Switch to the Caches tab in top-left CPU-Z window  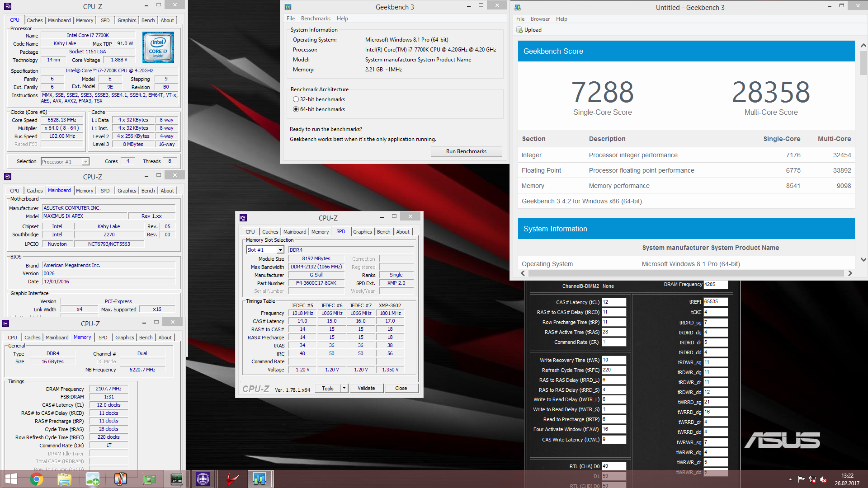click(34, 20)
